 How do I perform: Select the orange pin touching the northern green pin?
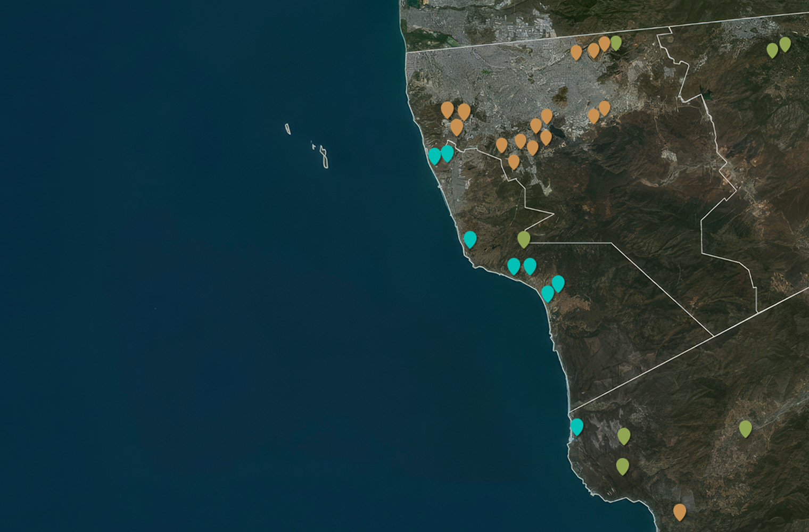[x=604, y=44]
